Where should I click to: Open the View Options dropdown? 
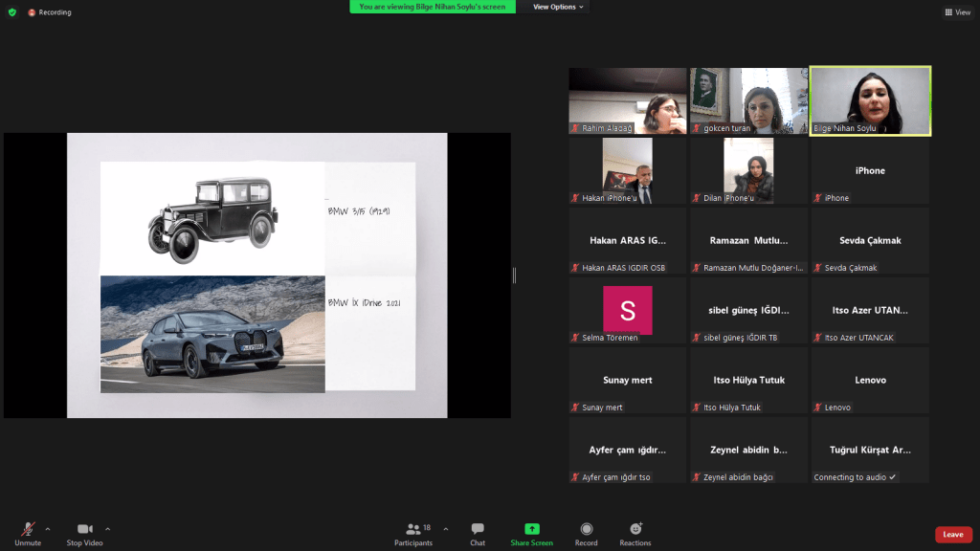tap(558, 7)
